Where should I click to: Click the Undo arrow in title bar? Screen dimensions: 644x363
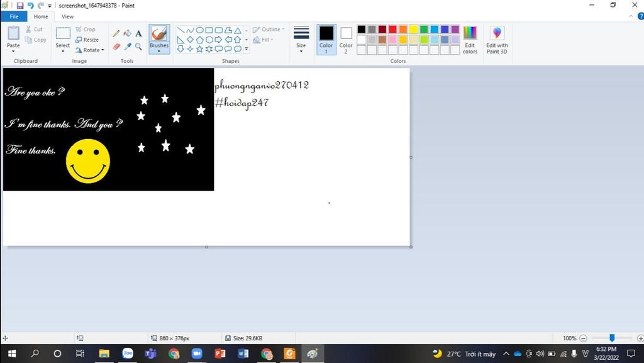pos(30,5)
